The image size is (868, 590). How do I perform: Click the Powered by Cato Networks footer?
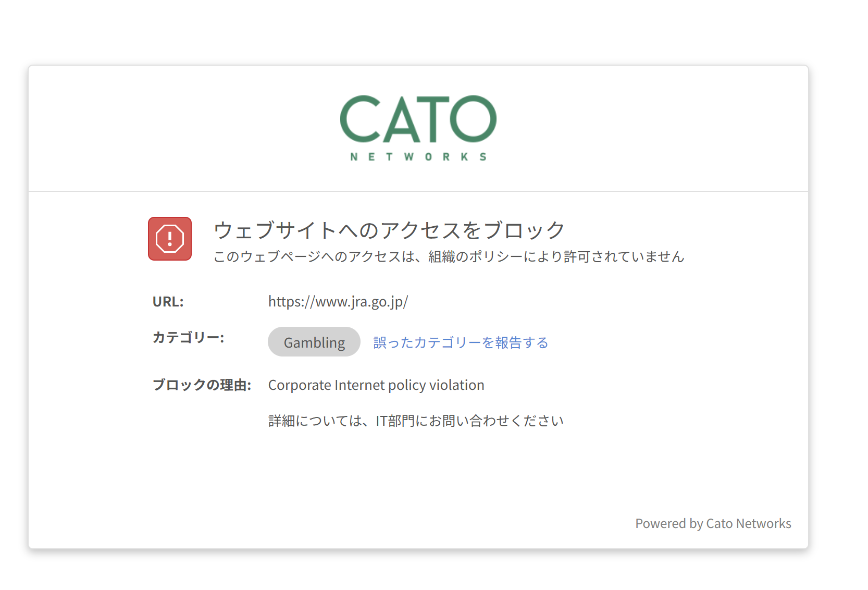pos(713,523)
